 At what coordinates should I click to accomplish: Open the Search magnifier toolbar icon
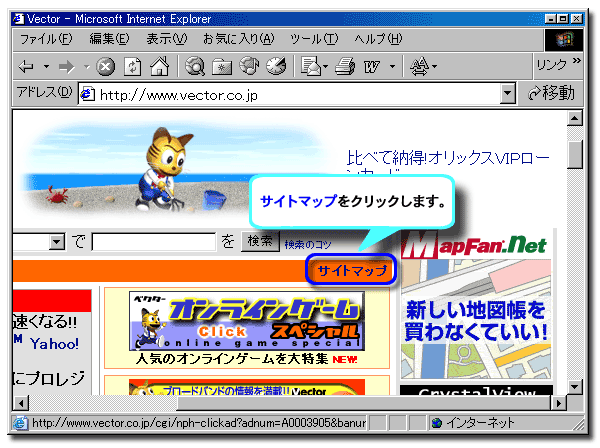[x=195, y=66]
